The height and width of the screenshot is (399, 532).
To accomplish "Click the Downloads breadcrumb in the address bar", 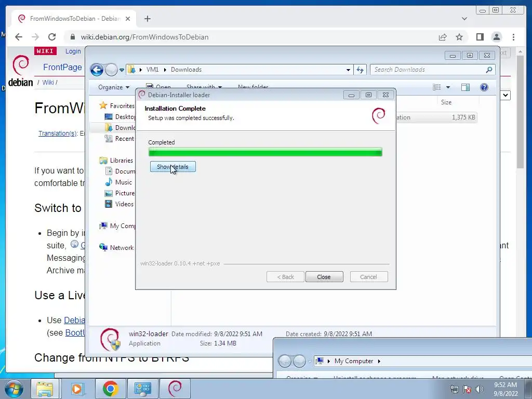I will pyautogui.click(x=187, y=70).
